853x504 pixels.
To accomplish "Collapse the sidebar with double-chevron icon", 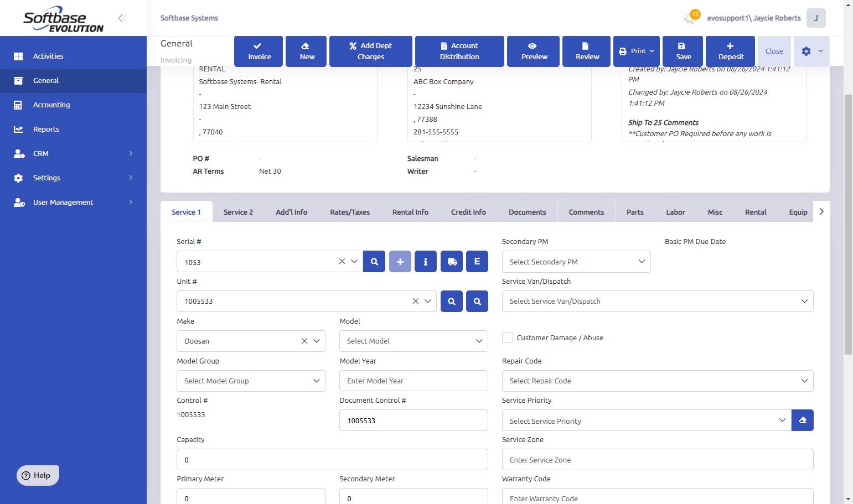I will 122,18.
